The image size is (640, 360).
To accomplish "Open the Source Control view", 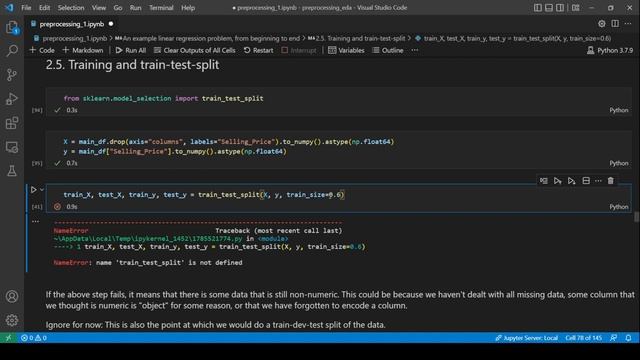I will tap(12, 75).
